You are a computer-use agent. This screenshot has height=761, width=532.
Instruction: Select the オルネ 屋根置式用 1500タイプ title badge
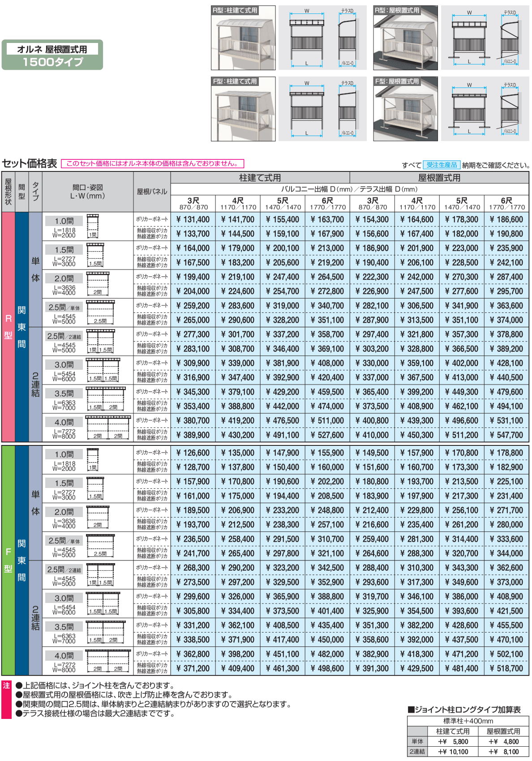click(52, 55)
